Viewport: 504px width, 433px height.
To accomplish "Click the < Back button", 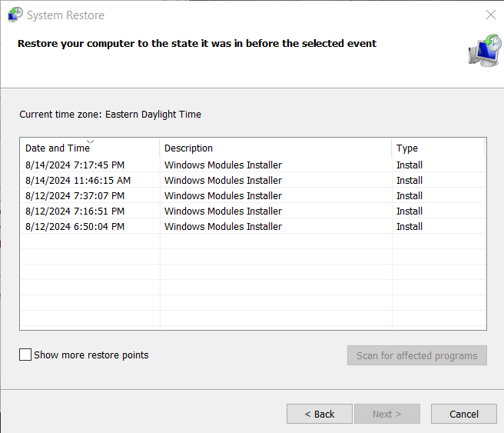I will [x=320, y=414].
